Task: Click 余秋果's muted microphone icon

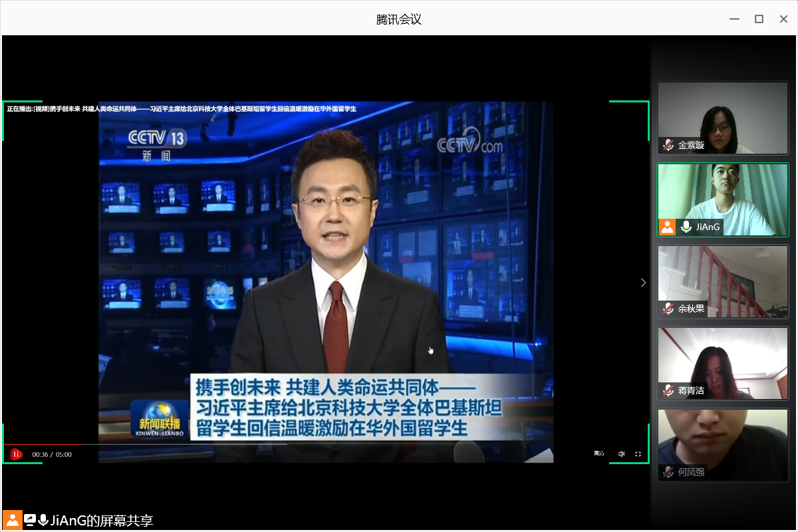Action: point(668,309)
